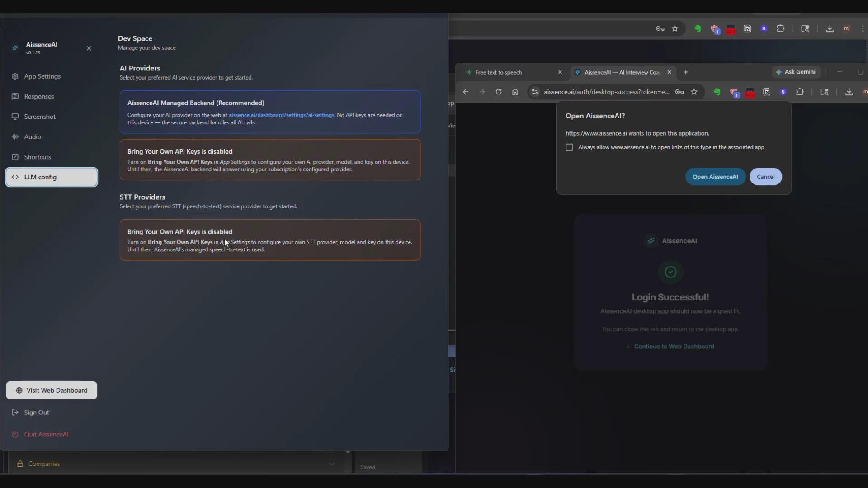Image resolution: width=868 pixels, height=488 pixels.
Task: Select the LLM config item
Action: (x=52, y=177)
